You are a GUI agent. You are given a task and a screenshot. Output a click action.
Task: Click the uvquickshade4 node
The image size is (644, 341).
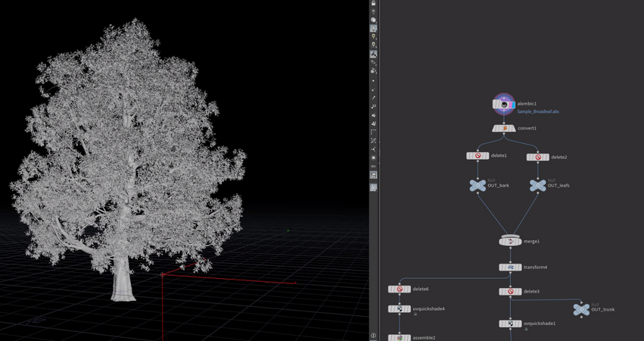(400, 309)
